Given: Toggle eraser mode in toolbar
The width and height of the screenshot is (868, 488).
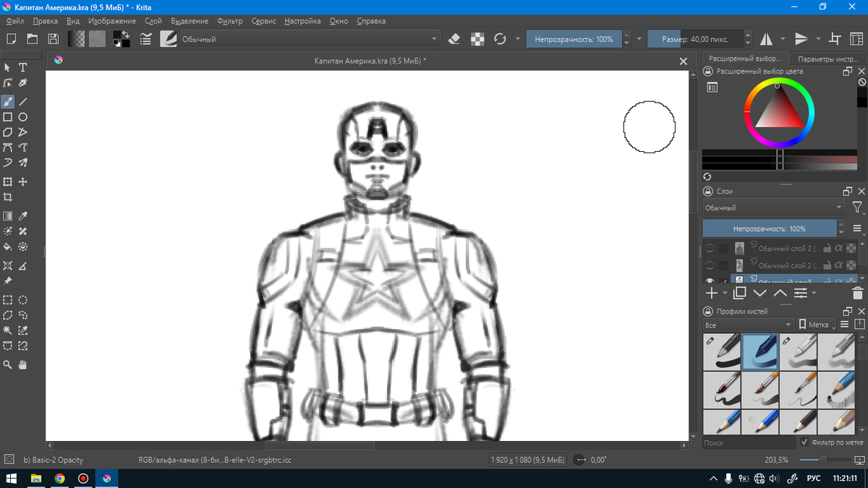Looking at the screenshot, I should pos(454,39).
